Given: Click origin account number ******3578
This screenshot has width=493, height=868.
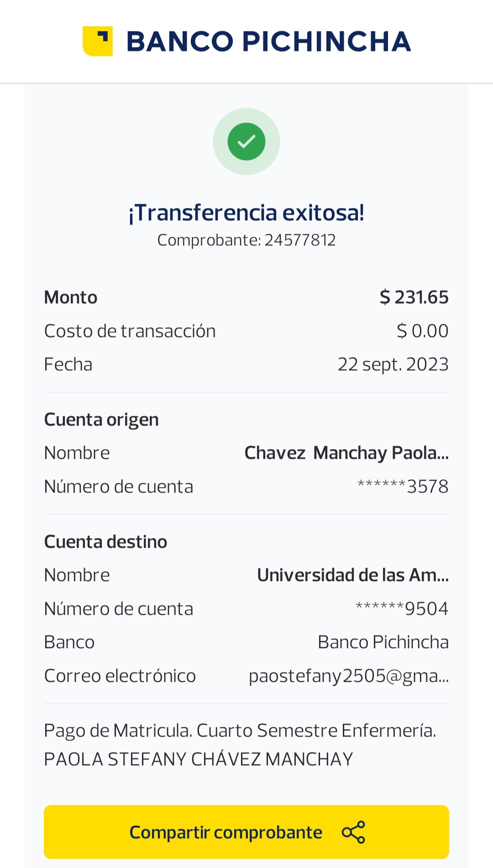Looking at the screenshot, I should [403, 487].
